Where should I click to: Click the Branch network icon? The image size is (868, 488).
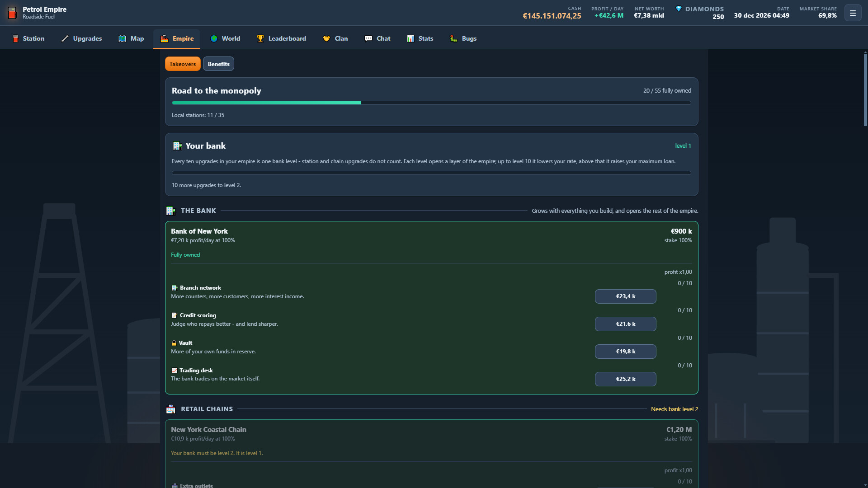point(175,288)
